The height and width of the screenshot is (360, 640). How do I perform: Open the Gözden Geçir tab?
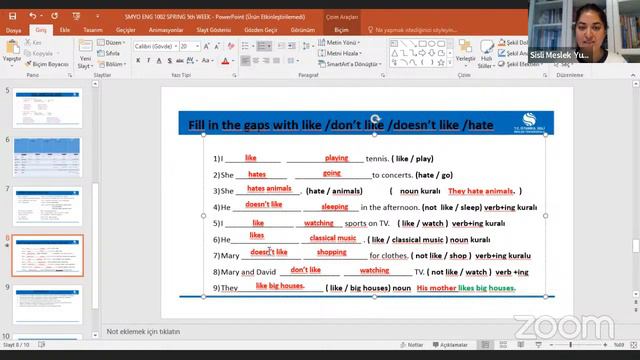click(x=260, y=30)
